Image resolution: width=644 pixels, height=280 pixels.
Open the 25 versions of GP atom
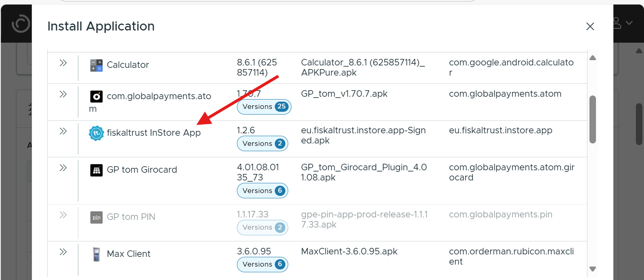click(x=264, y=107)
